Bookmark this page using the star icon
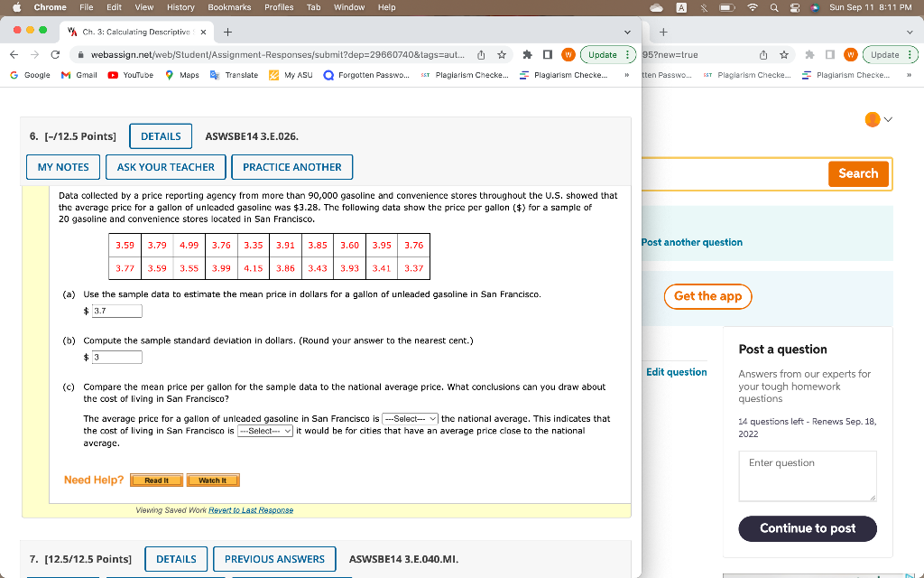The height and width of the screenshot is (578, 924). tap(501, 54)
